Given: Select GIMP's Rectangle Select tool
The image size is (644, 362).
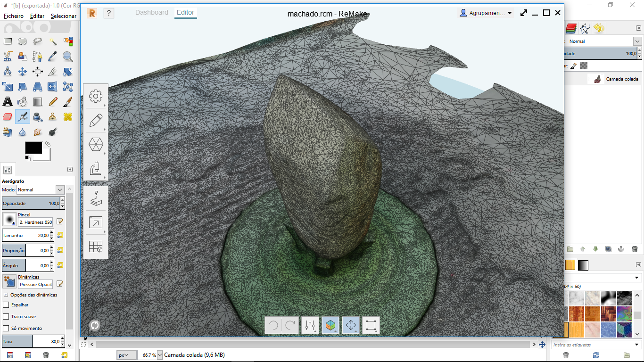Looking at the screenshot, I should tap(8, 41).
